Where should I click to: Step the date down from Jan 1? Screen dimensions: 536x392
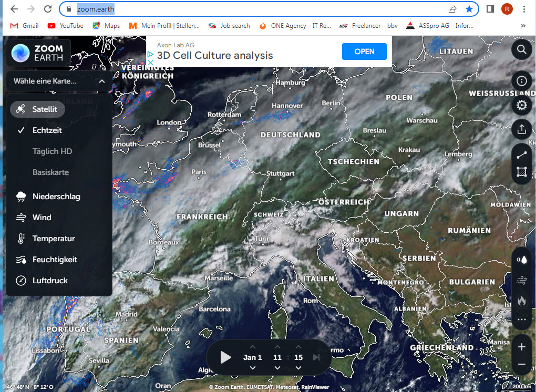click(253, 368)
